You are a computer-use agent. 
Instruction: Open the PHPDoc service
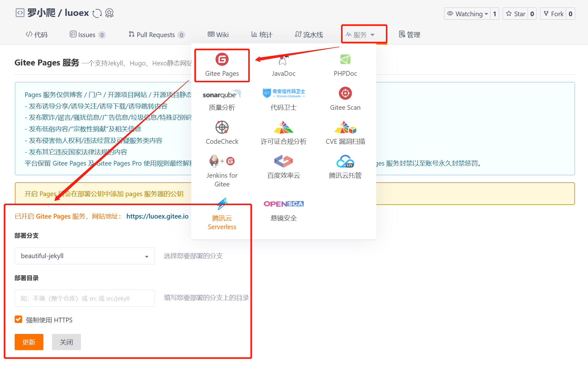point(345,65)
